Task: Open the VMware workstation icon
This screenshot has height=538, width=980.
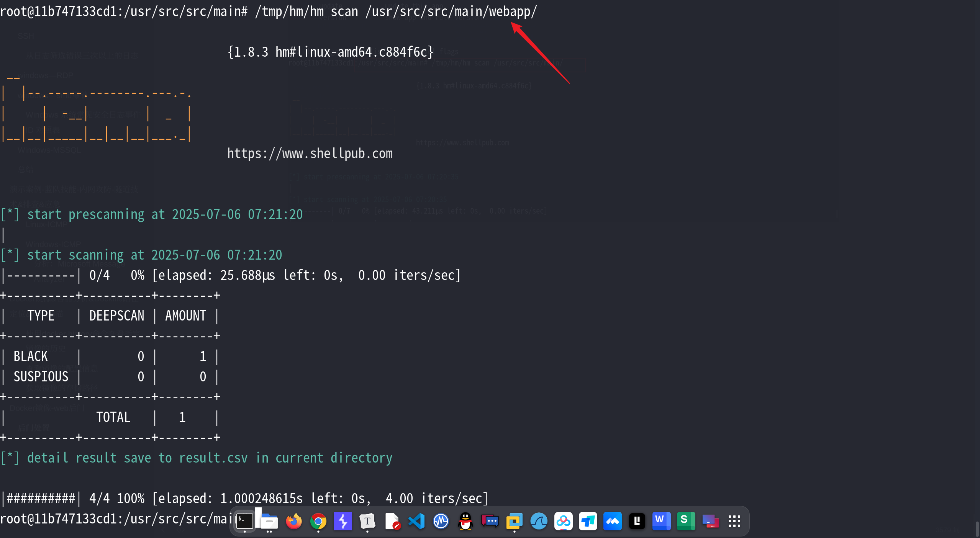Action: coord(514,521)
